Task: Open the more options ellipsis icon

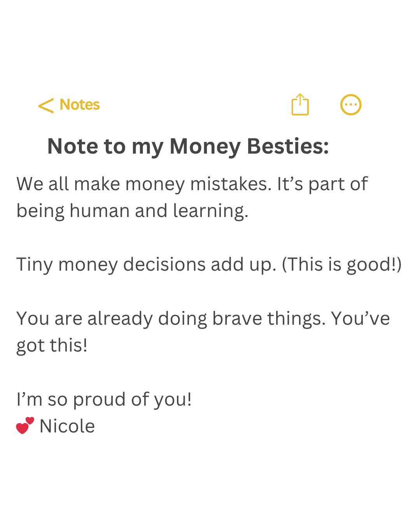Action: [351, 105]
